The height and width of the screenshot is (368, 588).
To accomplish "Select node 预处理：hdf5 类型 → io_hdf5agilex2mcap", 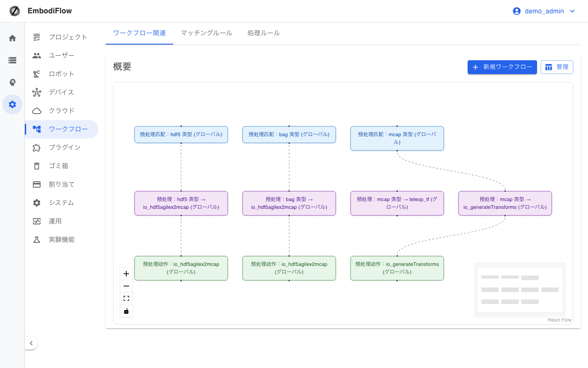I will click(x=181, y=203).
